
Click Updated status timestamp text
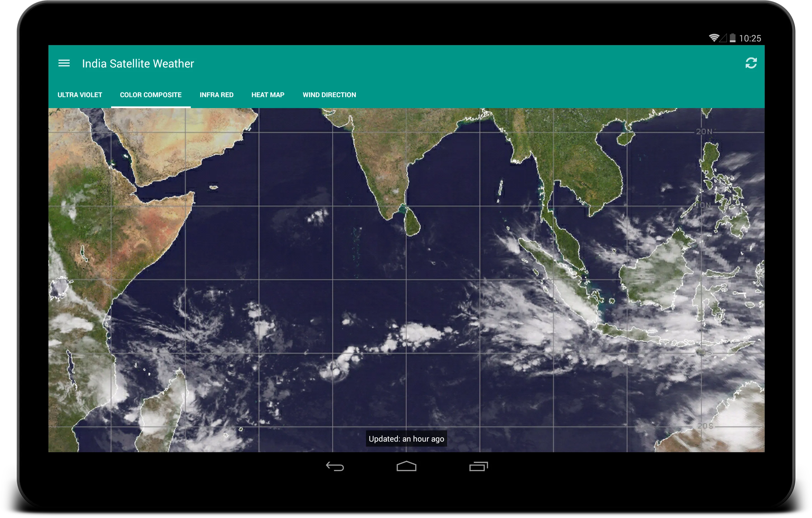406,438
